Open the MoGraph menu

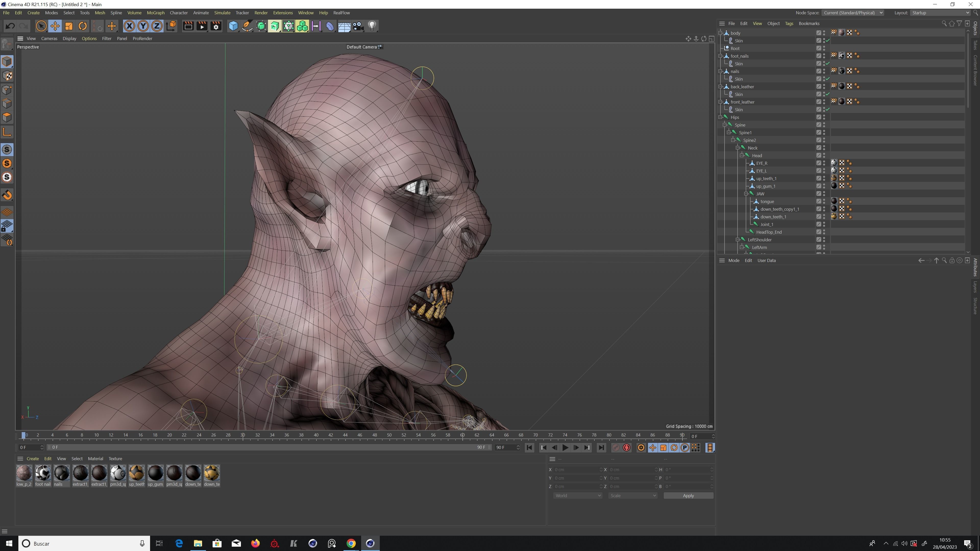(156, 12)
